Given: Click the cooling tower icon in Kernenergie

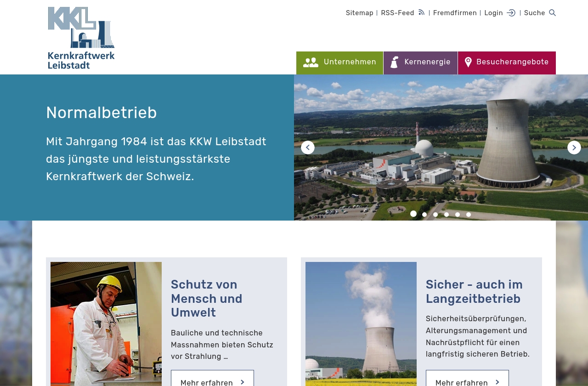Looking at the screenshot, I should pyautogui.click(x=394, y=62).
